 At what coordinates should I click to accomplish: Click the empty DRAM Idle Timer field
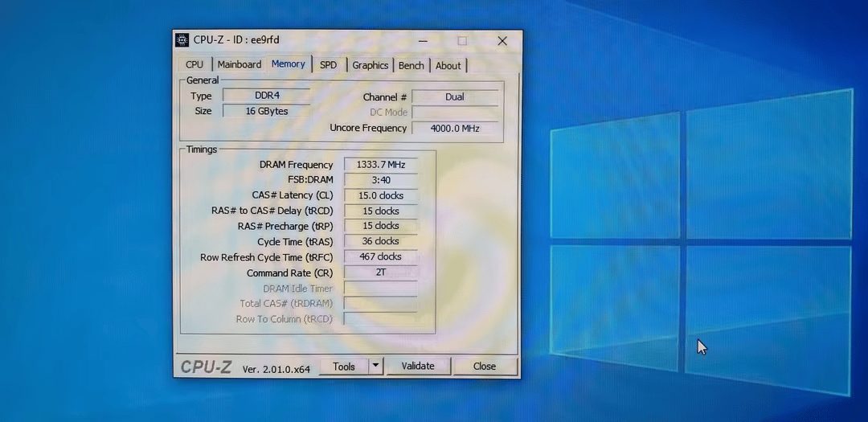point(381,288)
